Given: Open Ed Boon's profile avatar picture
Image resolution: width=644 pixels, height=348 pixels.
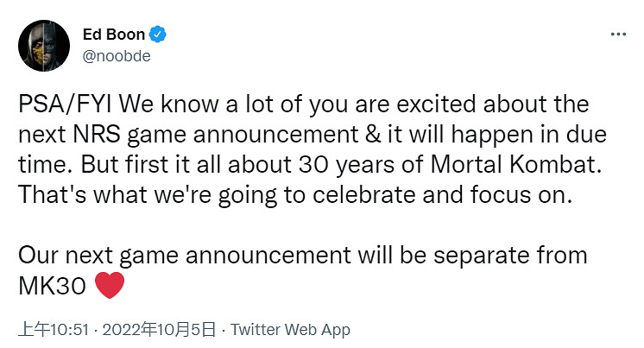Looking at the screenshot, I should (39, 43).
